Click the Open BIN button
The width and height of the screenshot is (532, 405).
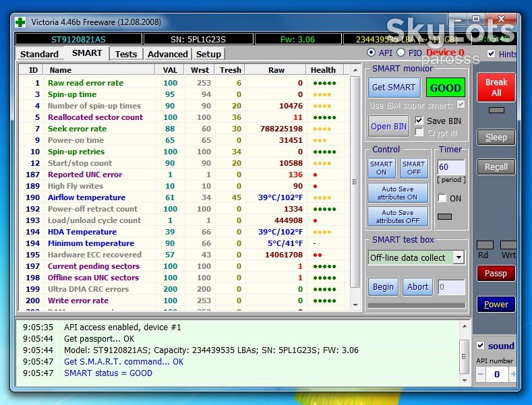388,127
